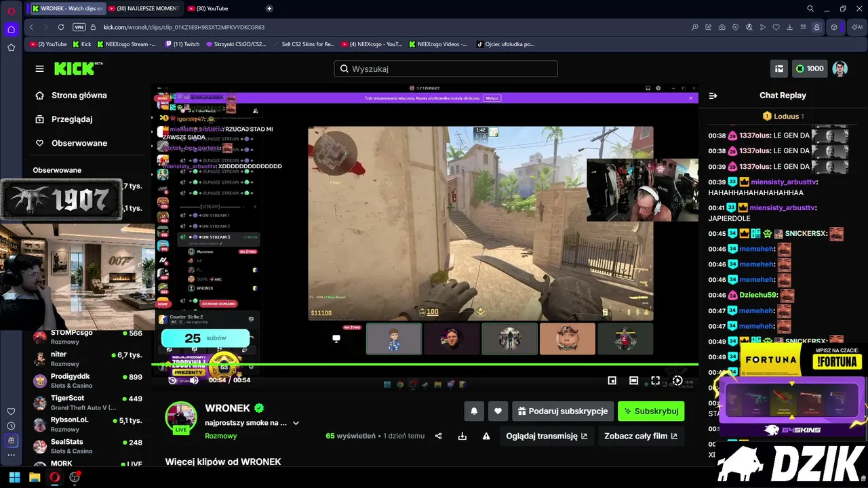Open RybsonLoL channel in followed list
The height and width of the screenshot is (488, 868).
tap(88, 424)
